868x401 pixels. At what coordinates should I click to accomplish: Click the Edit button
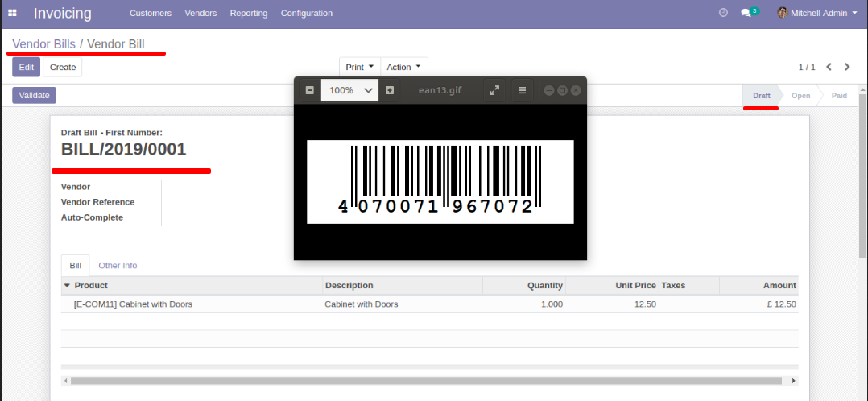[26, 67]
